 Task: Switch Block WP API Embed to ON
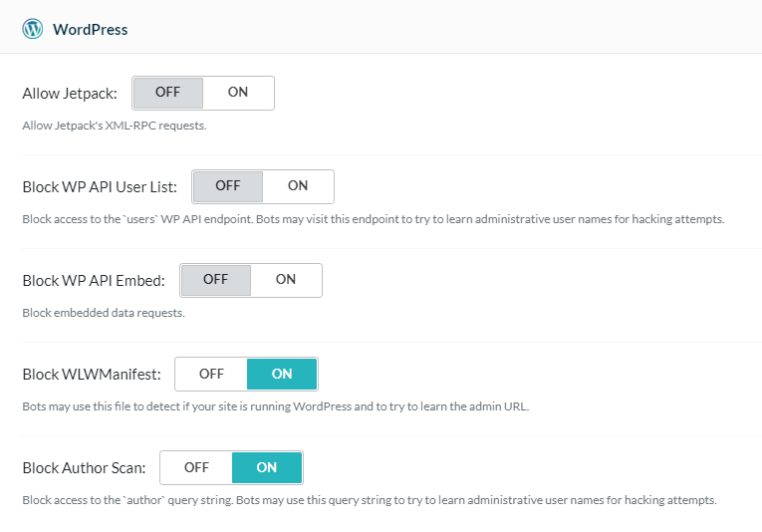[286, 280]
